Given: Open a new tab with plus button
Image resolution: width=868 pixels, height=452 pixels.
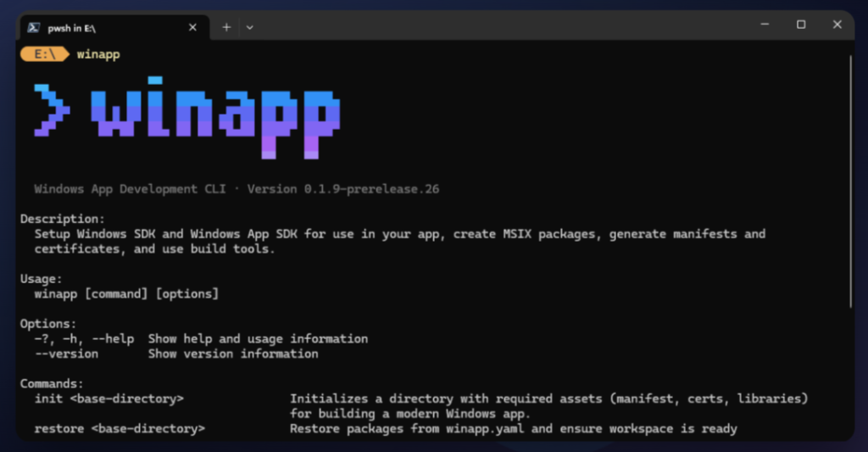Looking at the screenshot, I should 226,27.
